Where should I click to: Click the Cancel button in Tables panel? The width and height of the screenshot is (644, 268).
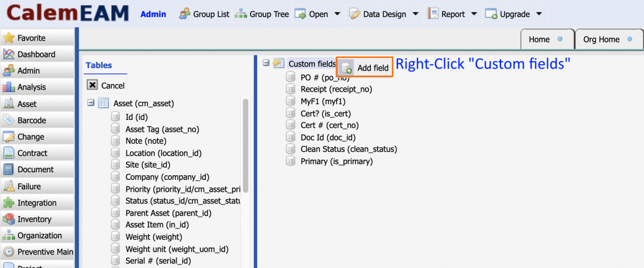click(106, 85)
